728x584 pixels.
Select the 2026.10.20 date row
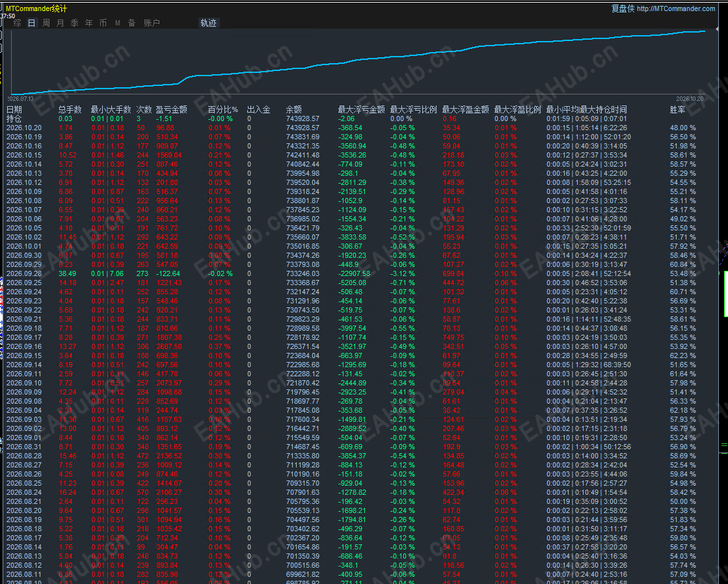pyautogui.click(x=351, y=128)
